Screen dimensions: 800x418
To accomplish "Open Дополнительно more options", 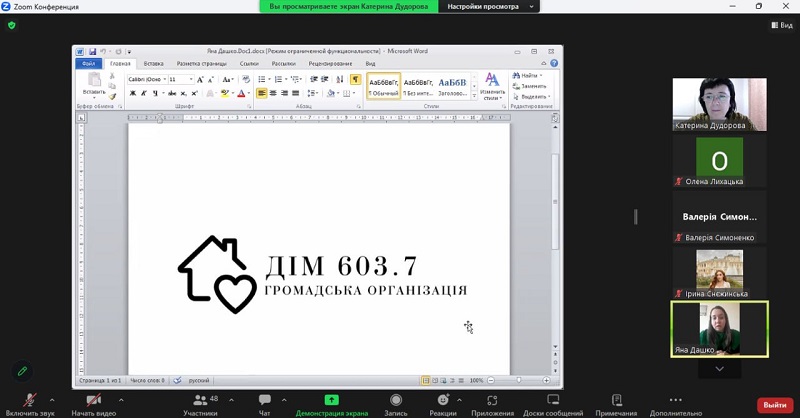I will click(676, 405).
